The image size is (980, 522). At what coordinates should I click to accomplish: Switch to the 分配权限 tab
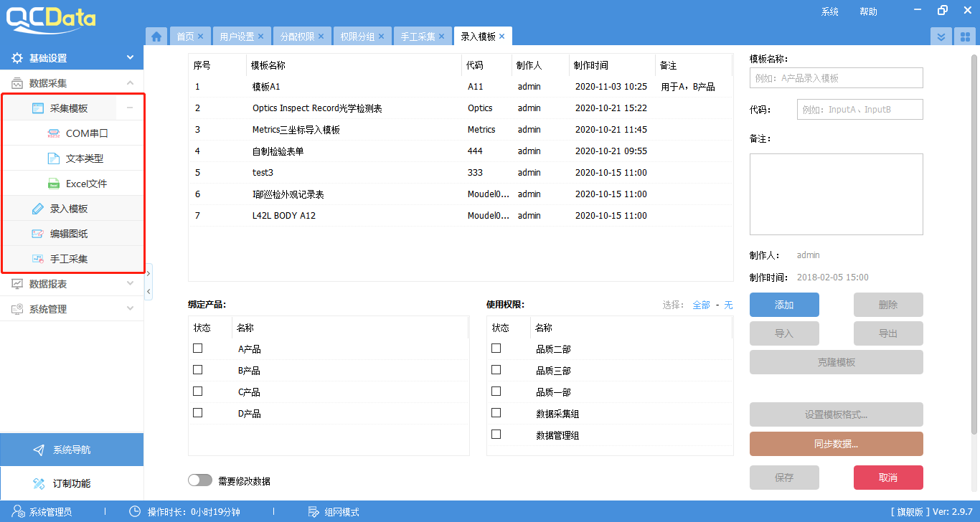point(298,35)
